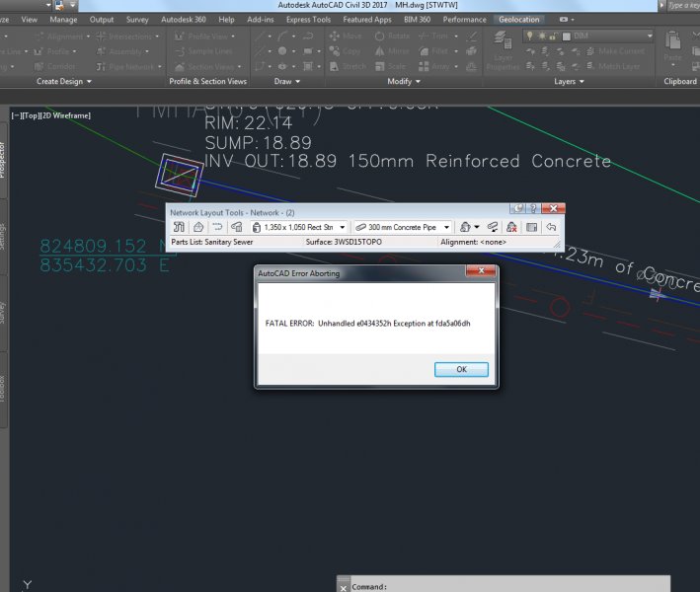Expand the Draw panel
This screenshot has width=700, height=592.
click(x=286, y=81)
